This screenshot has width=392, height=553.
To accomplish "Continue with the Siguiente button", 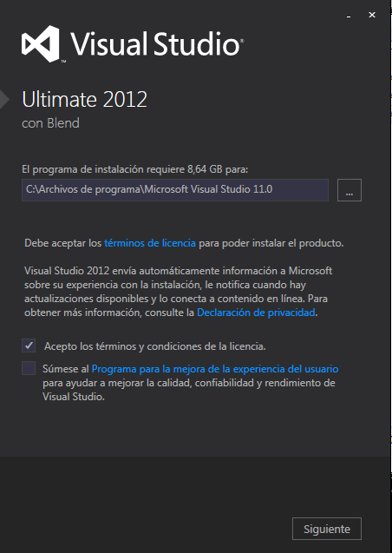I will tap(327, 529).
